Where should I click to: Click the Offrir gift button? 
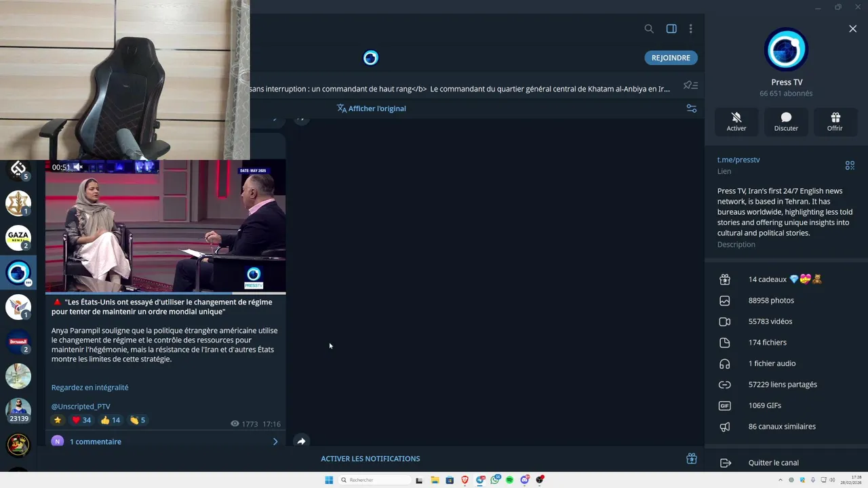pos(835,121)
